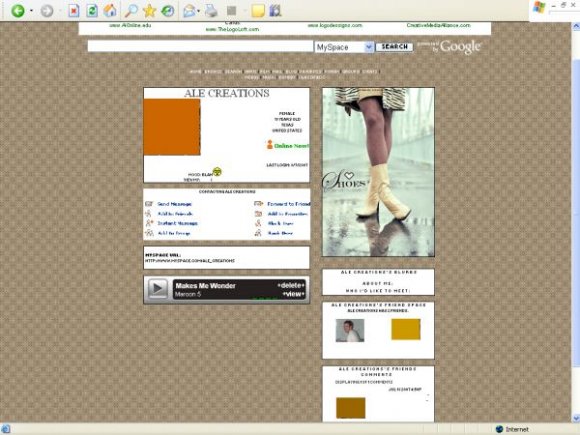Viewport: 580px width, 435px height.
Task: Open the Mail envelope toolbar icon
Action: point(189,11)
